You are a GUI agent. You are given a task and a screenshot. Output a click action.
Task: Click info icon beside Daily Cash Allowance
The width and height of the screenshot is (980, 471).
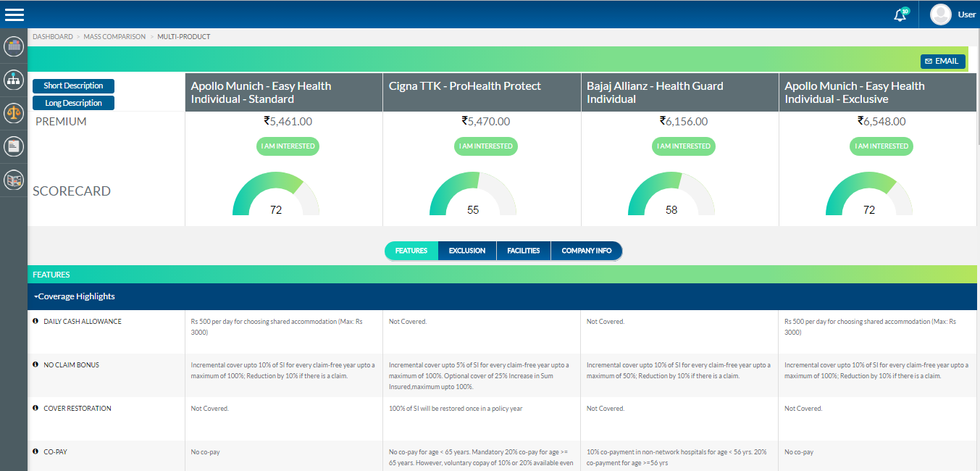35,321
